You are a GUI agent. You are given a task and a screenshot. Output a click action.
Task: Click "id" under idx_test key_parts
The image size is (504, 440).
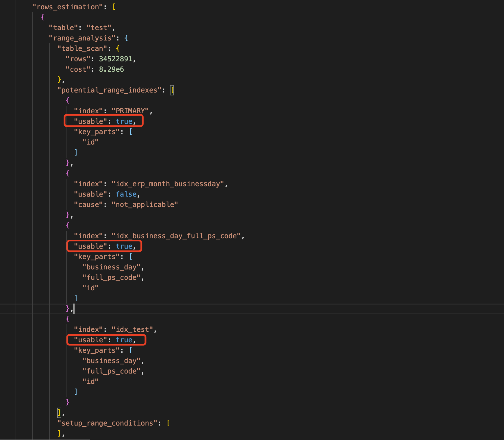pos(90,382)
